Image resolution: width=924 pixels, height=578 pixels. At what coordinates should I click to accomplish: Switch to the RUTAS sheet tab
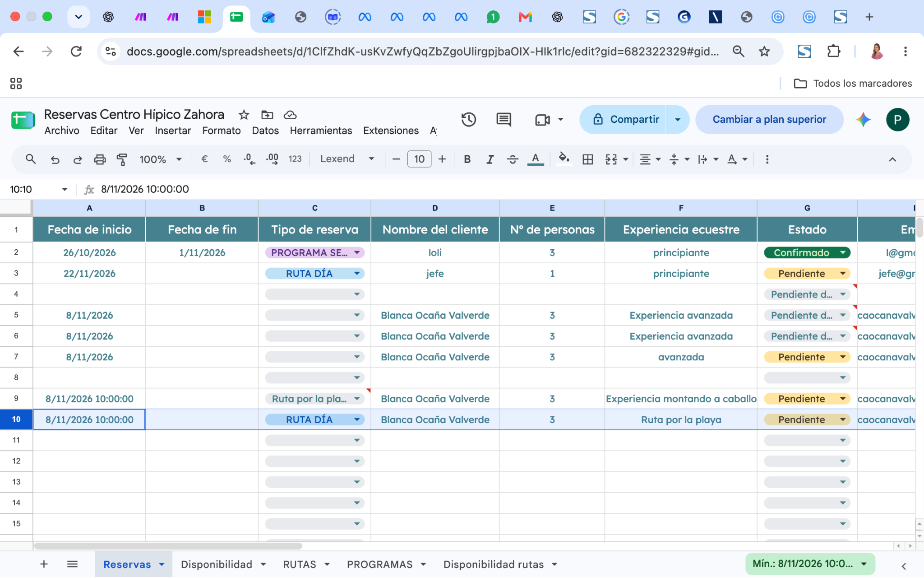point(300,564)
